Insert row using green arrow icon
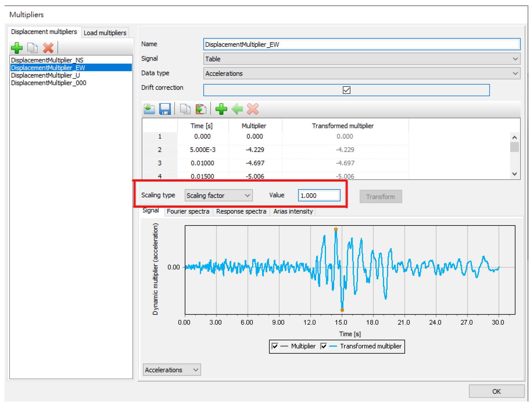 (x=237, y=109)
